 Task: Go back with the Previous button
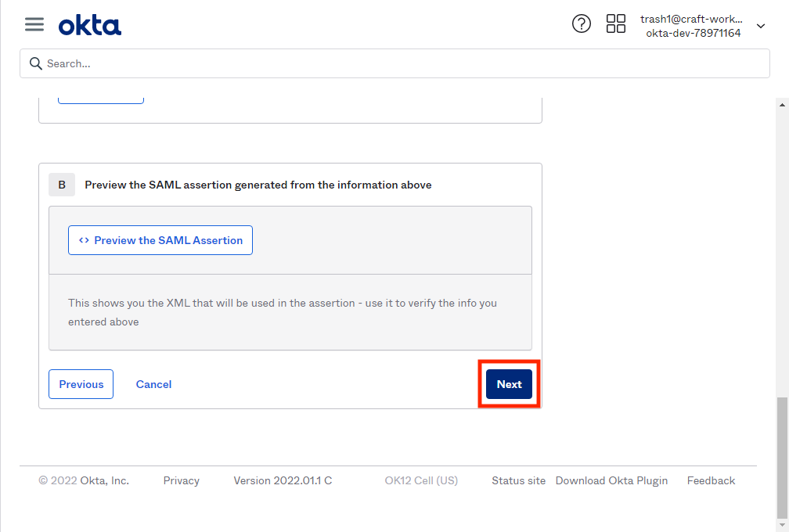pyautogui.click(x=81, y=384)
